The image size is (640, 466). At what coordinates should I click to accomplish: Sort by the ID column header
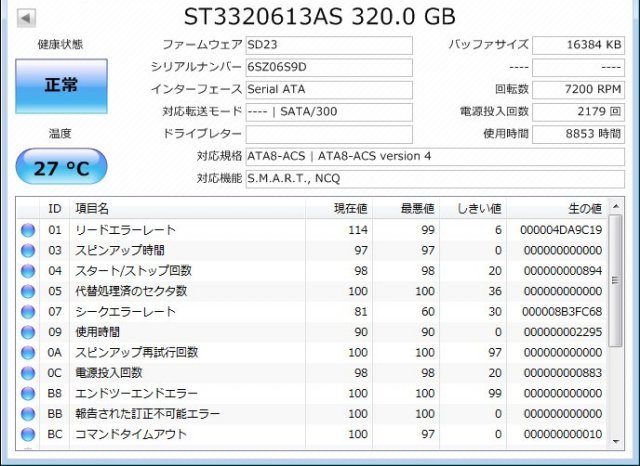55,209
